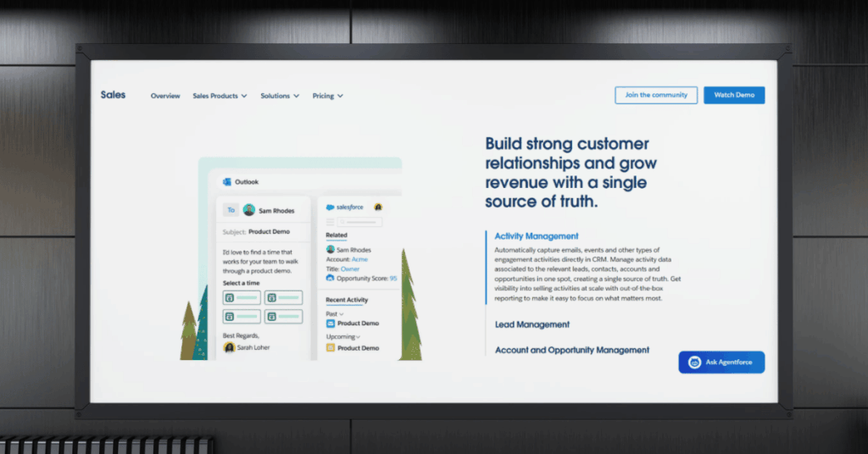Click Sam Rhodes avatar in To field

coord(249,210)
